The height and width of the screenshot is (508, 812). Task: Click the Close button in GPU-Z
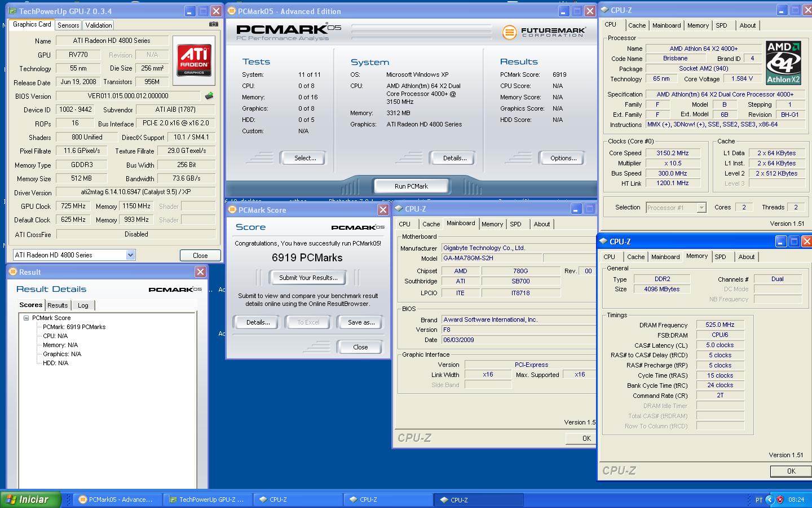[x=200, y=256]
